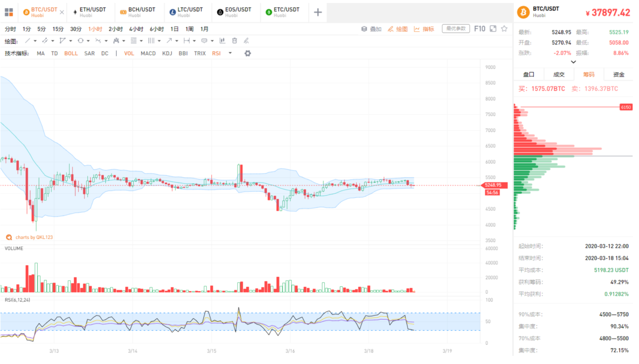Select the line drawing tool
The image size is (639, 364).
[x=28, y=41]
